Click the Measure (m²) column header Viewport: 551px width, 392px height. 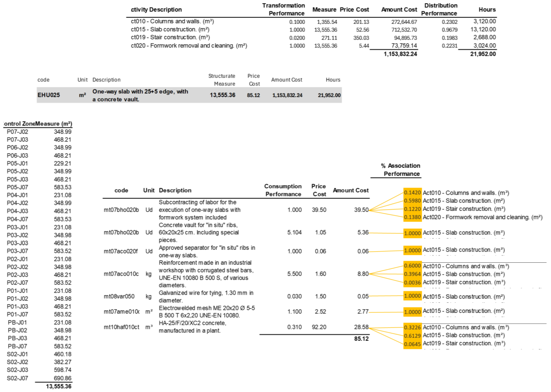point(54,124)
